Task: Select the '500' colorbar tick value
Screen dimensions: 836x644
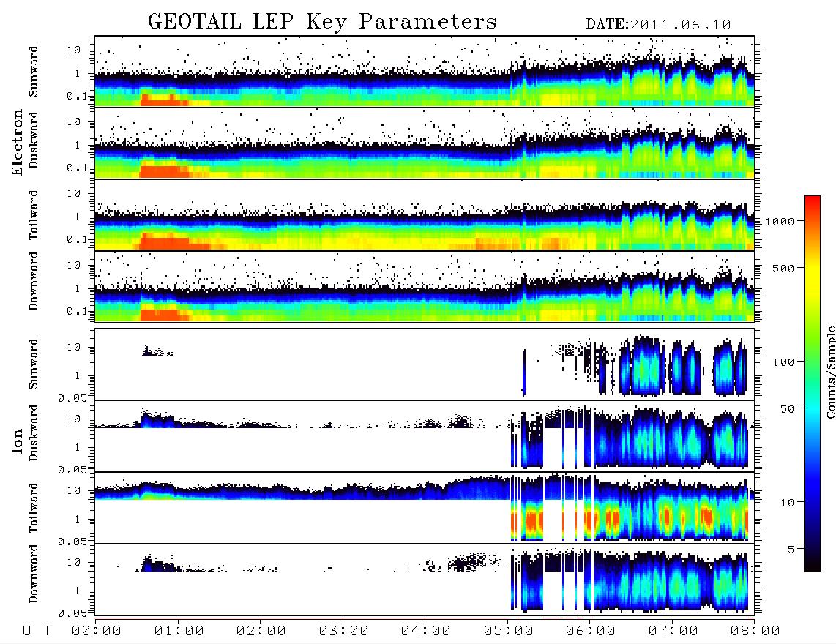Action: click(x=784, y=269)
